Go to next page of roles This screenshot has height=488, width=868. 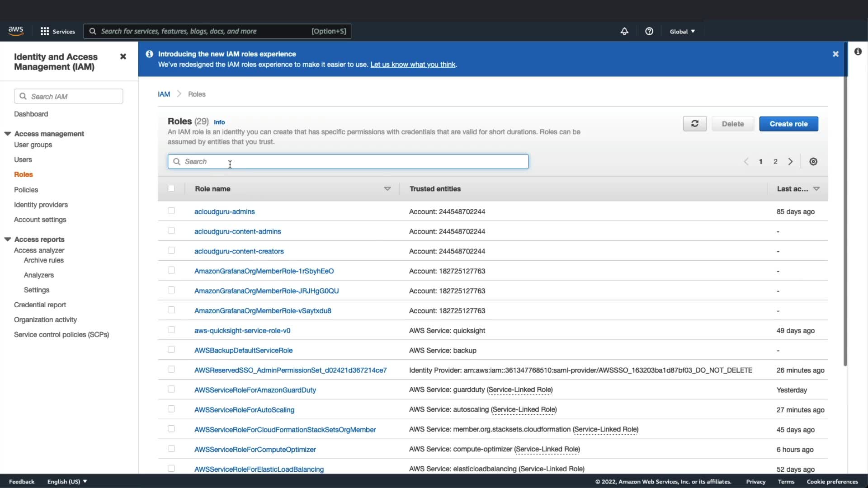[790, 162]
